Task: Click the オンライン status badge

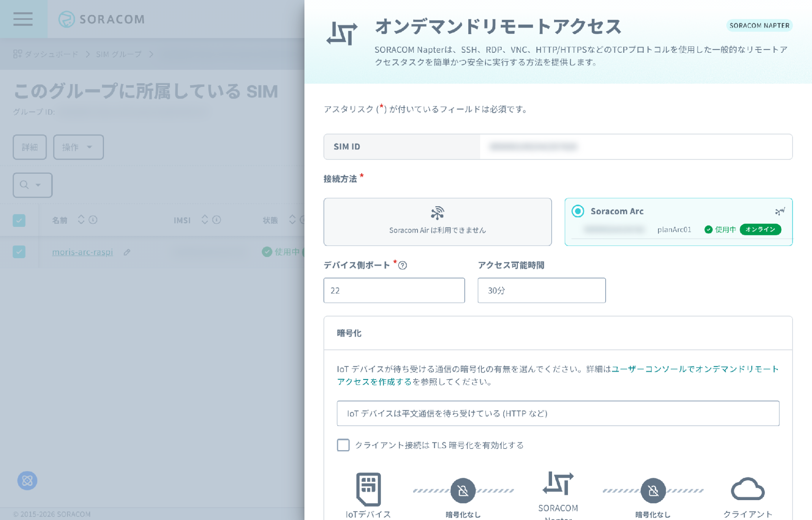Action: [x=760, y=229]
